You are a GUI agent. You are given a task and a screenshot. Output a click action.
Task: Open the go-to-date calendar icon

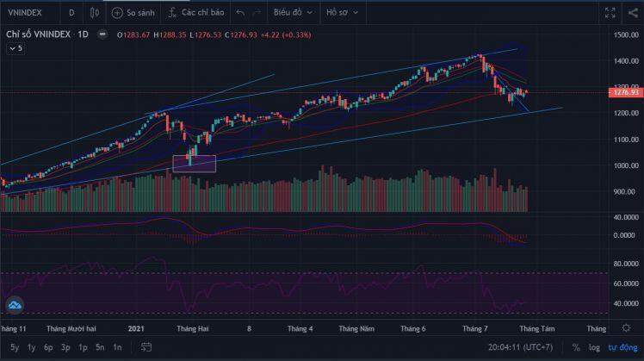146,347
